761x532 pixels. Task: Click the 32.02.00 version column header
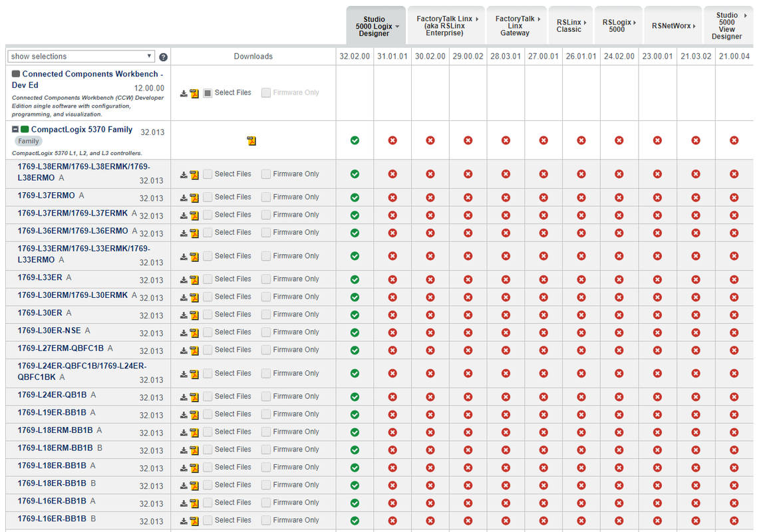(355, 57)
